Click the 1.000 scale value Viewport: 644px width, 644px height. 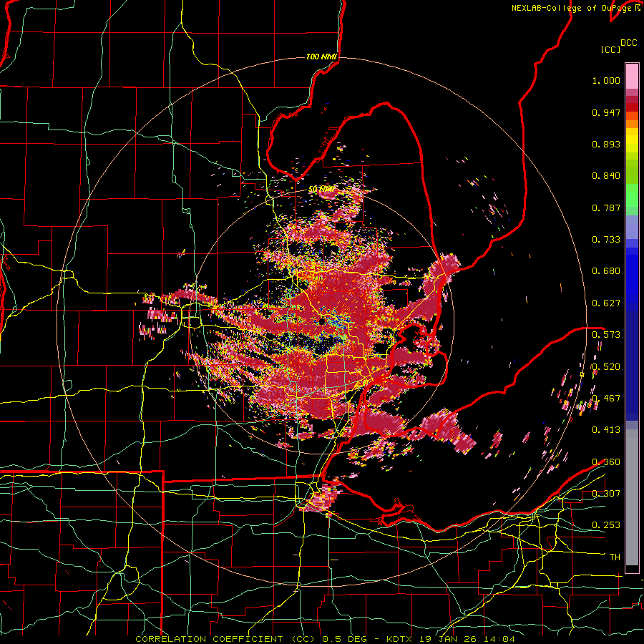click(606, 80)
